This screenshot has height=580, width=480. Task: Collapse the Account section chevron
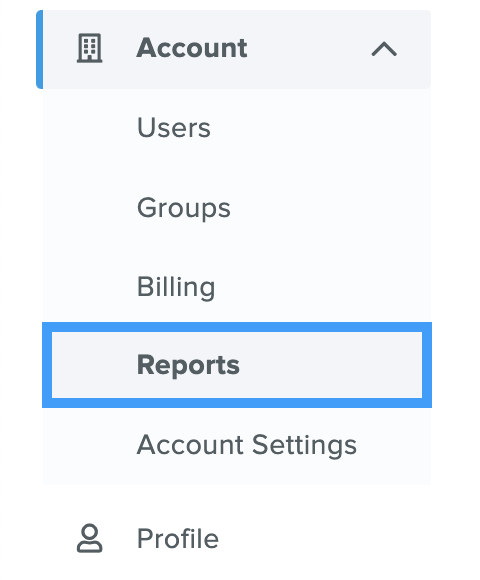[x=384, y=49]
